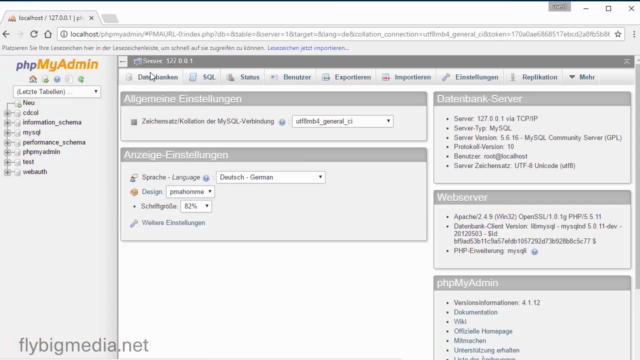
Task: Open the documentation page icon in sidebar
Action: [69, 79]
